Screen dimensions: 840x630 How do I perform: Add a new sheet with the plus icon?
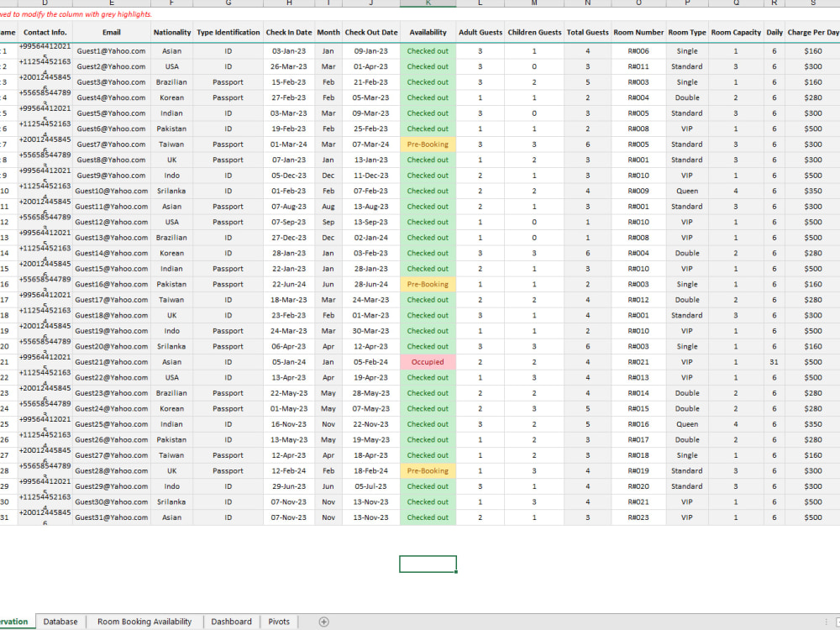pyautogui.click(x=323, y=622)
